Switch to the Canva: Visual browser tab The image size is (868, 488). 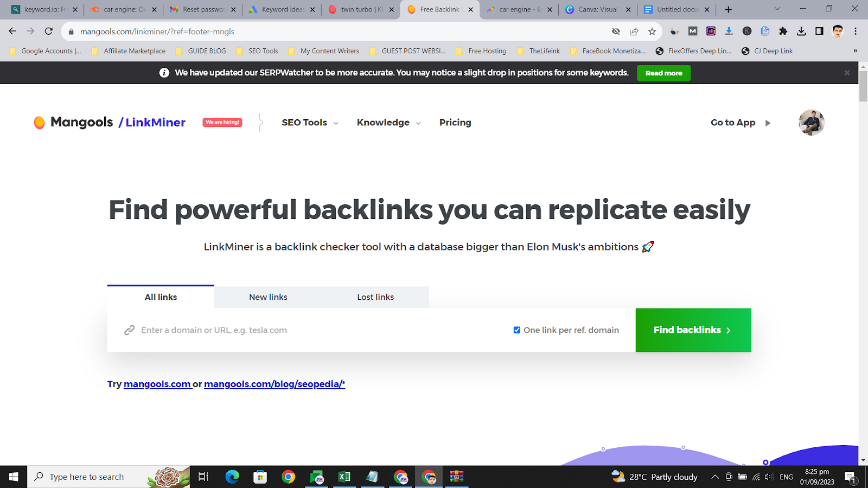point(598,9)
